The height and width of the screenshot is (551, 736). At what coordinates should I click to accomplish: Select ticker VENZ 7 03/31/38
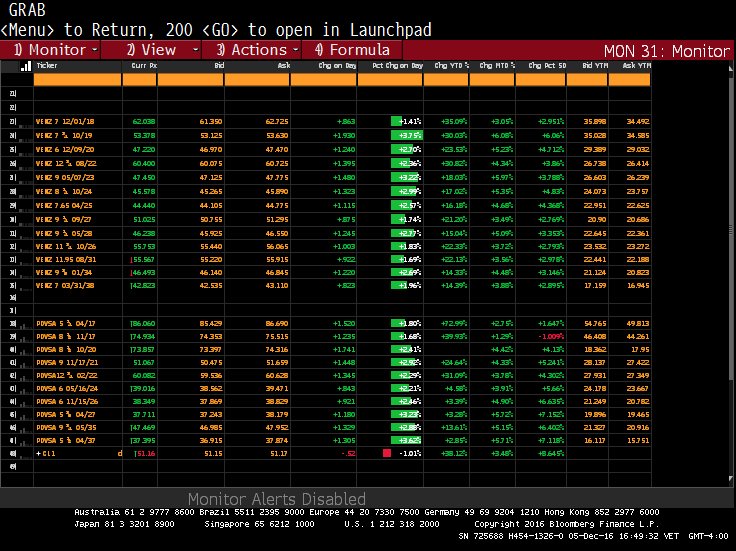(65, 285)
